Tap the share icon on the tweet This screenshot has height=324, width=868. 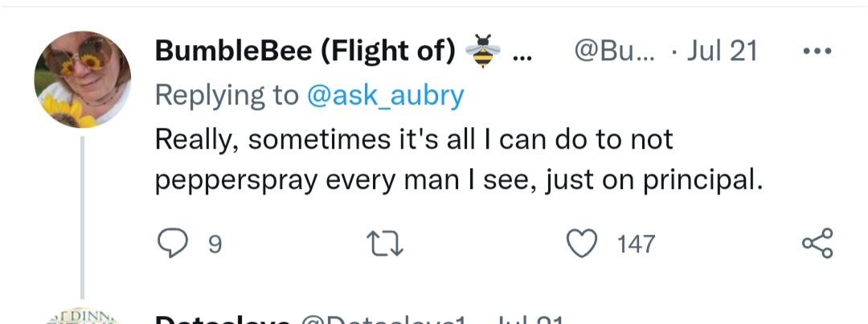(x=817, y=243)
